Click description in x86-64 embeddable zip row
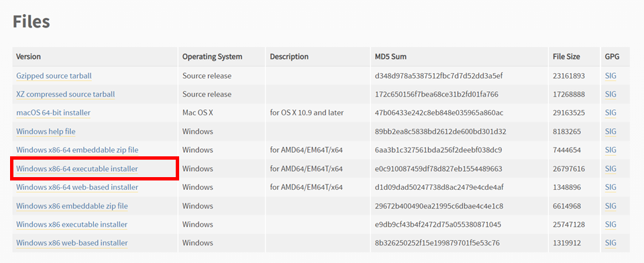Viewport: 644px width, 263px height. 306,150
